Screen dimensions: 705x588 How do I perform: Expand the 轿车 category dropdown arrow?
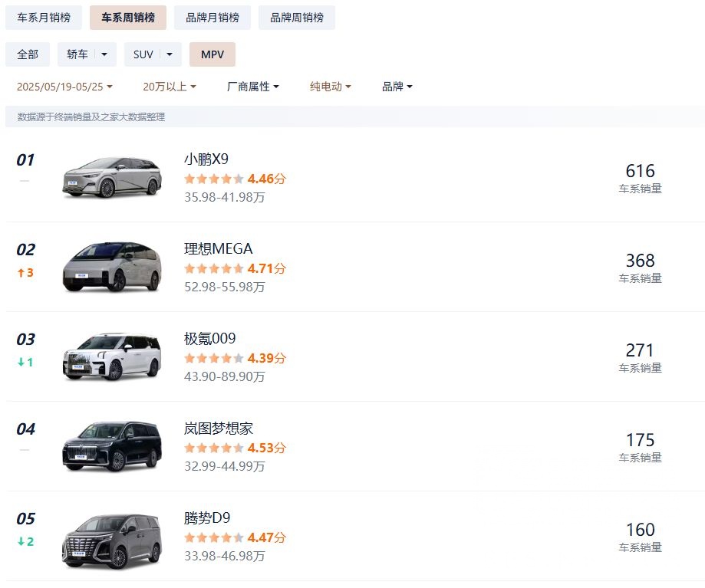coord(105,54)
